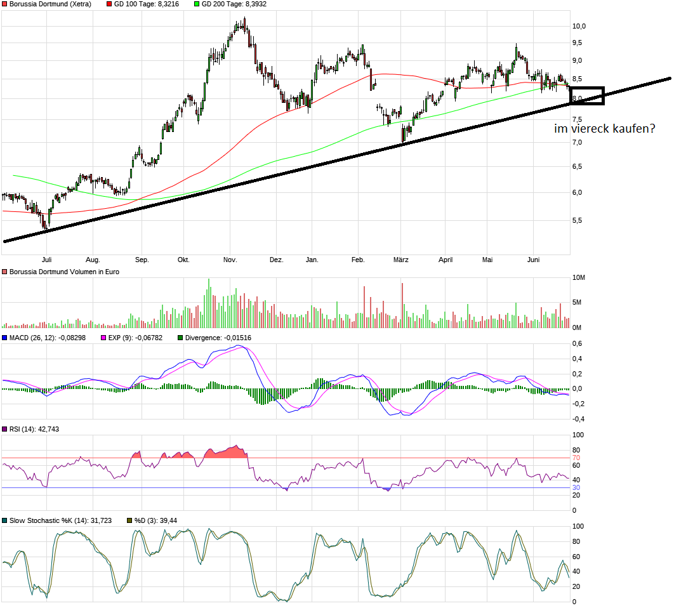The height and width of the screenshot is (608, 700).
Task: Click the green Divergence legend square
Action: coord(180,338)
